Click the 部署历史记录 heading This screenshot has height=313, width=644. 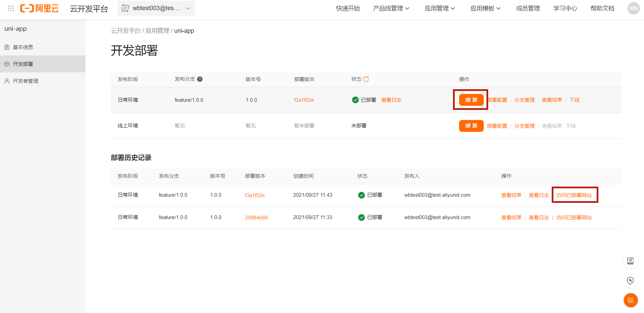coord(131,158)
